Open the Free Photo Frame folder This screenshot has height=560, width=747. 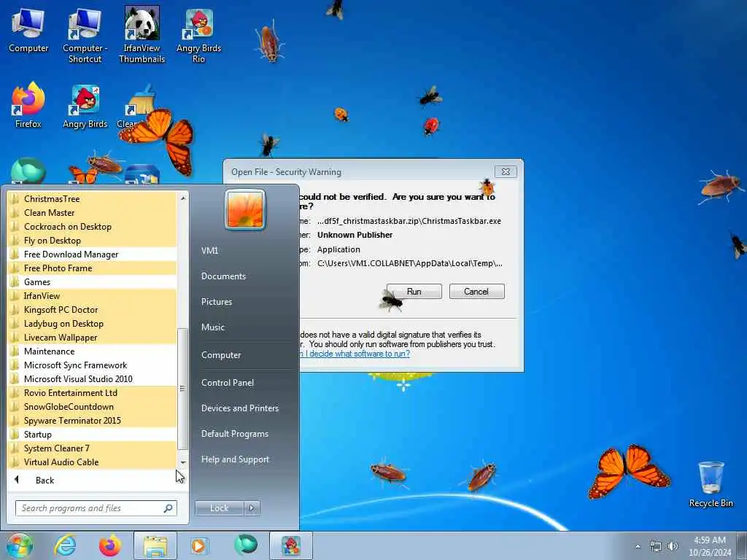tap(93, 268)
